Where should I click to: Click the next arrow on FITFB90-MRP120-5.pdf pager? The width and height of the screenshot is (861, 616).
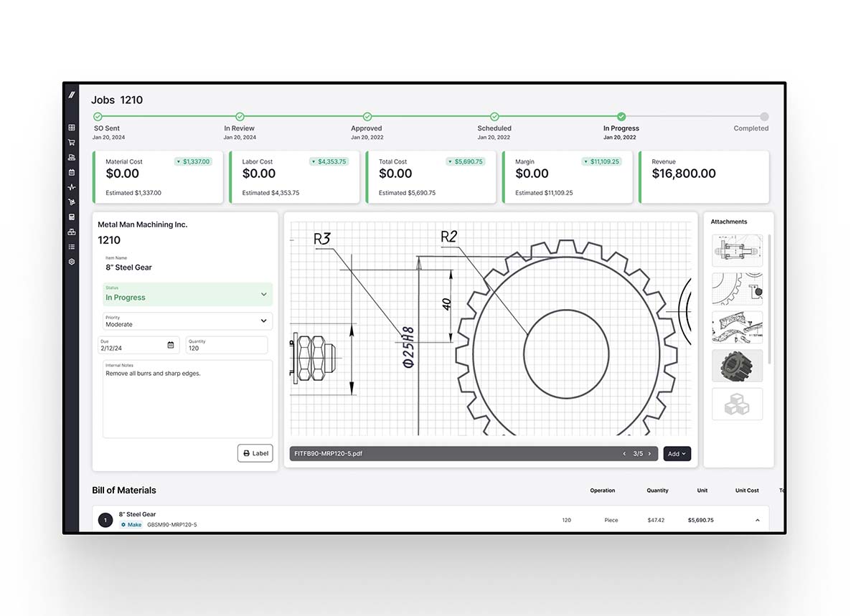click(650, 453)
